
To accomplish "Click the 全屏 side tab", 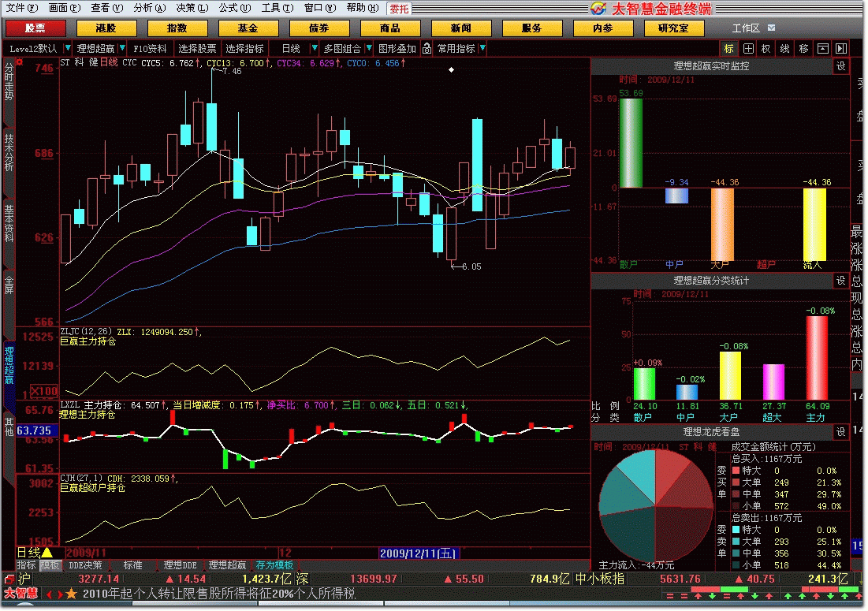I will pos(9,284).
